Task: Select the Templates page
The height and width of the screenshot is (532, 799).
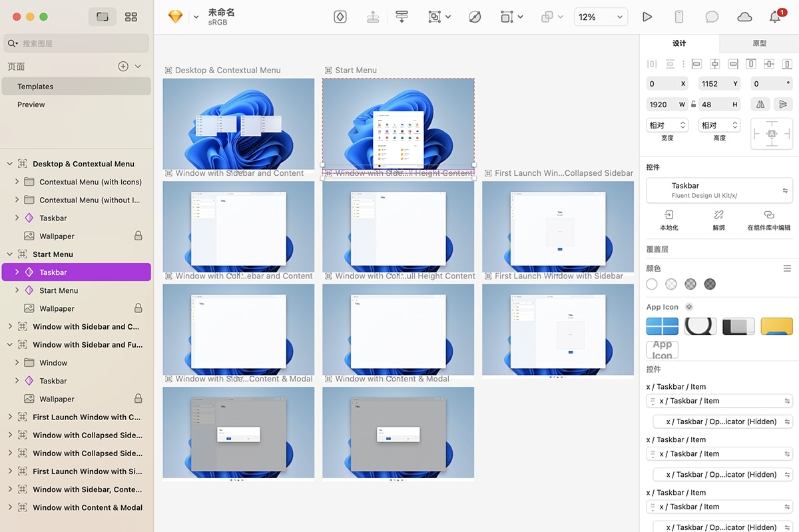Action: [x=76, y=87]
